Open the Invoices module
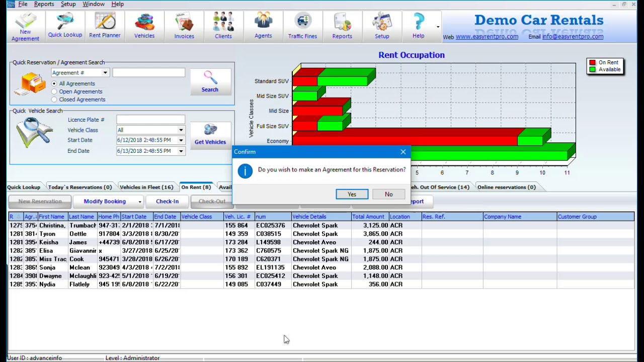Screen dimensions: 644x362 [x=184, y=26]
